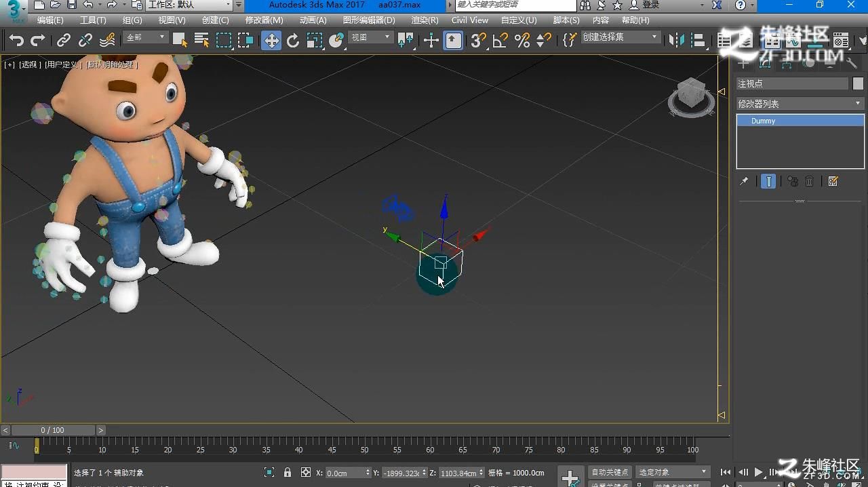Open the Select by Name list
Screen dimensions: 868x487
(x=201, y=41)
